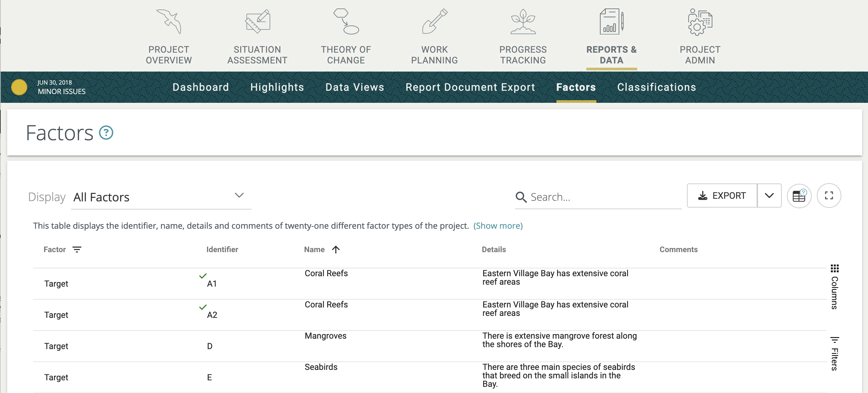The image size is (868, 393).
Task: Open the All Factors display dropdown
Action: [x=161, y=197]
